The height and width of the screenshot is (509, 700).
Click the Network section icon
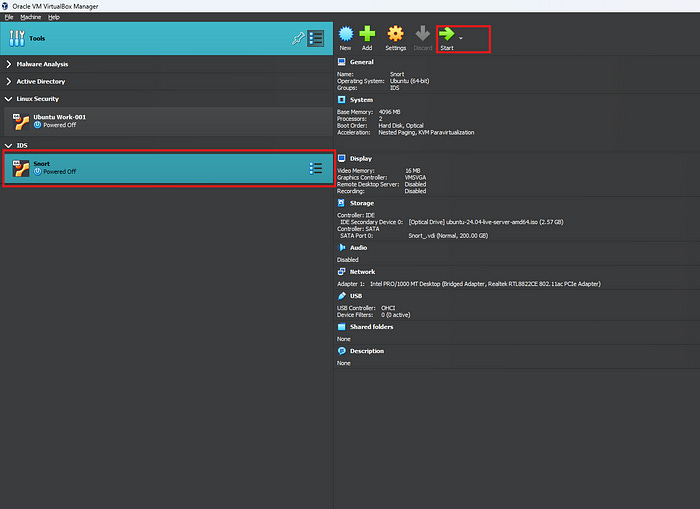click(x=342, y=271)
